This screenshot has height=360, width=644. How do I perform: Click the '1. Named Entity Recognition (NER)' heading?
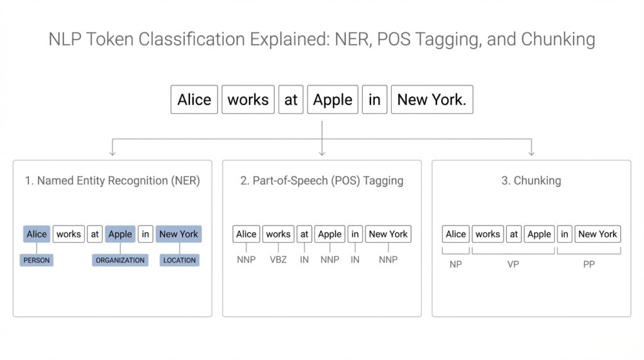(x=113, y=181)
